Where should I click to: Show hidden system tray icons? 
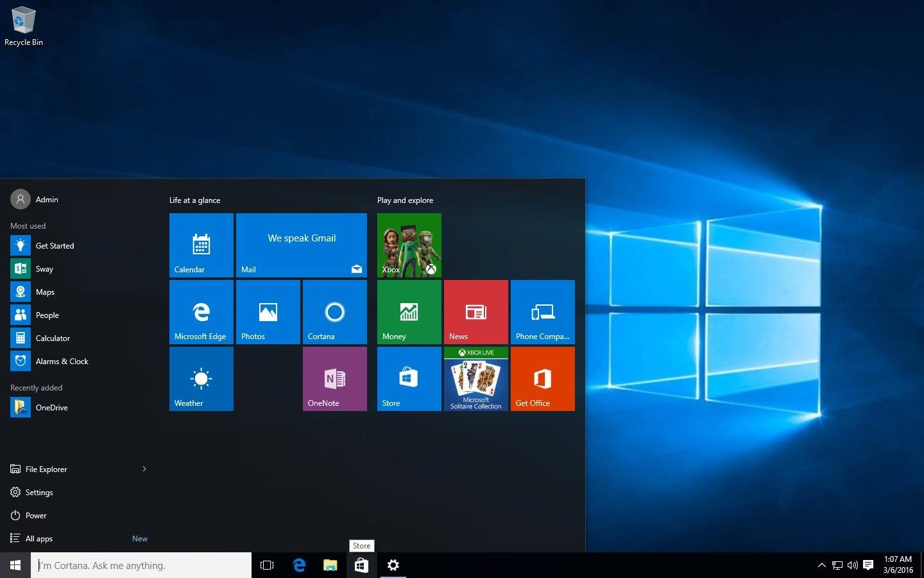tap(821, 565)
